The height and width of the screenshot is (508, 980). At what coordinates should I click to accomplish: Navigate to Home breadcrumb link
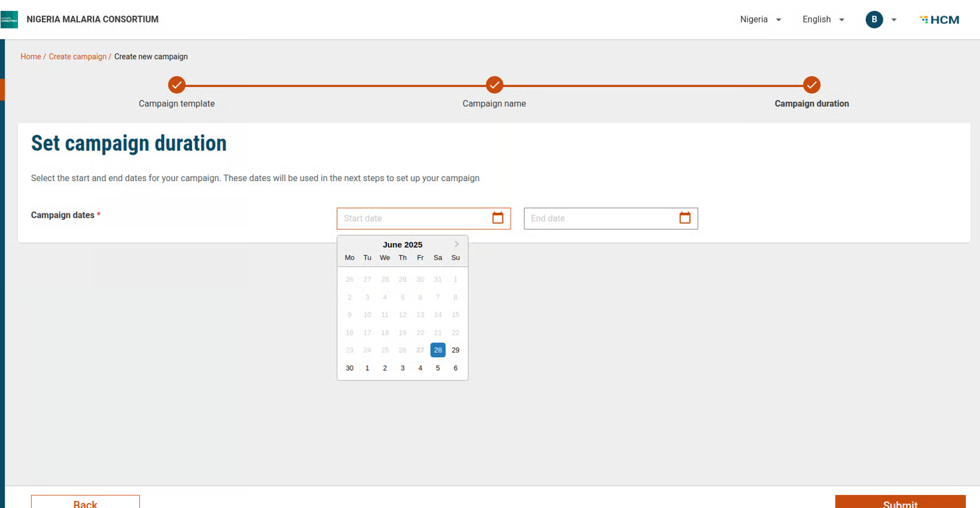point(30,57)
